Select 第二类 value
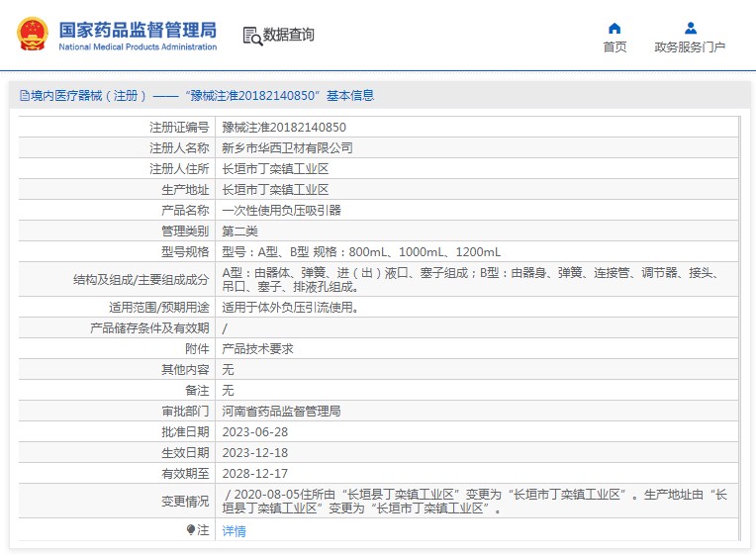Image resolution: width=756 pixels, height=555 pixels. (x=239, y=231)
